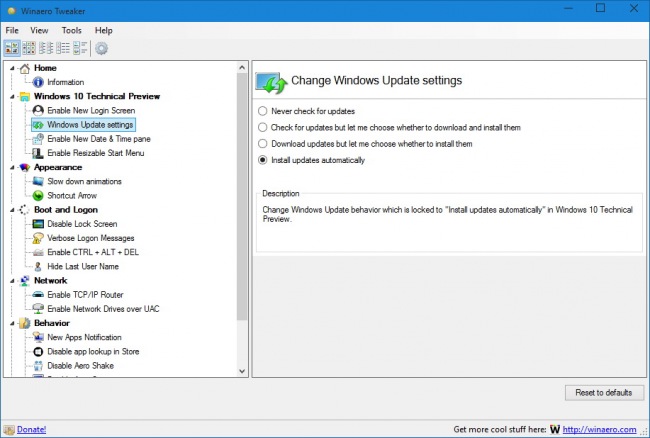Open the Help menu
Screen dimensions: 650x438
(104, 30)
